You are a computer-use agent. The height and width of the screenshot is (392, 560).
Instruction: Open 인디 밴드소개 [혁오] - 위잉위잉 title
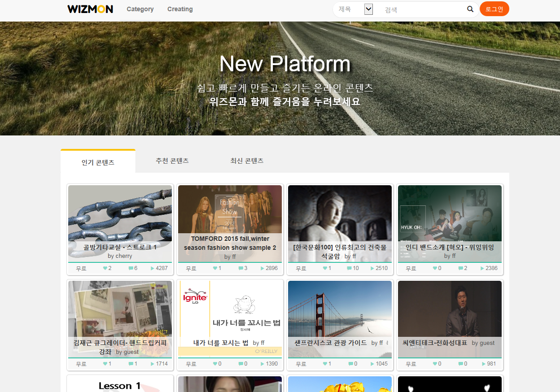(450, 247)
